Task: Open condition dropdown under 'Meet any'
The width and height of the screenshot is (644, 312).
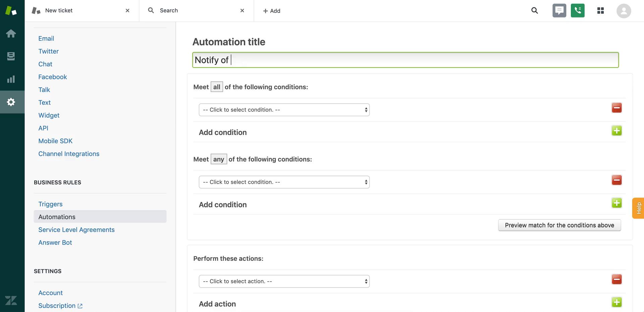Action: [x=284, y=182]
